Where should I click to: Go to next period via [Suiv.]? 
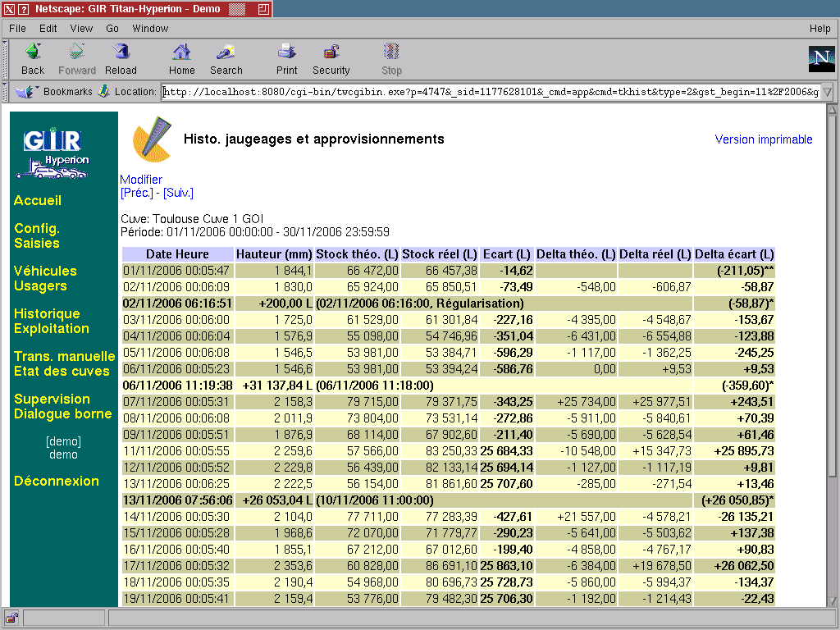pyautogui.click(x=178, y=193)
